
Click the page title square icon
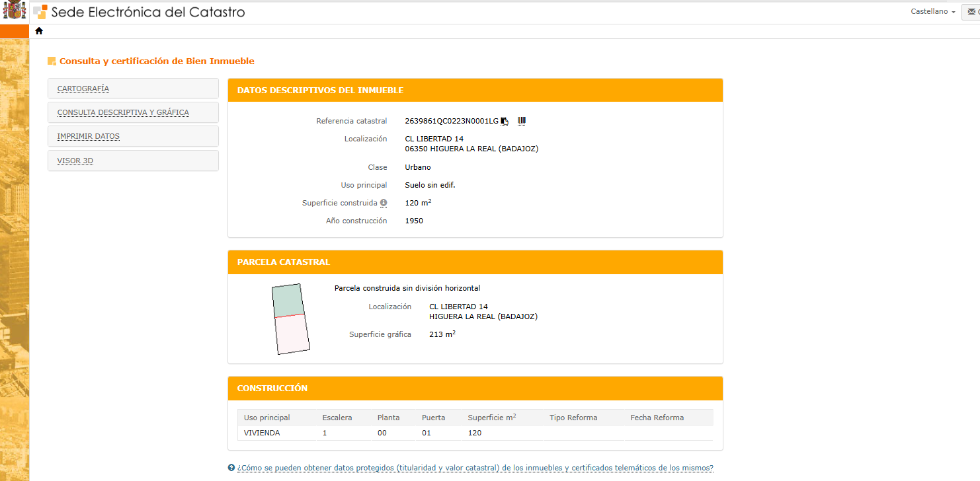click(52, 61)
